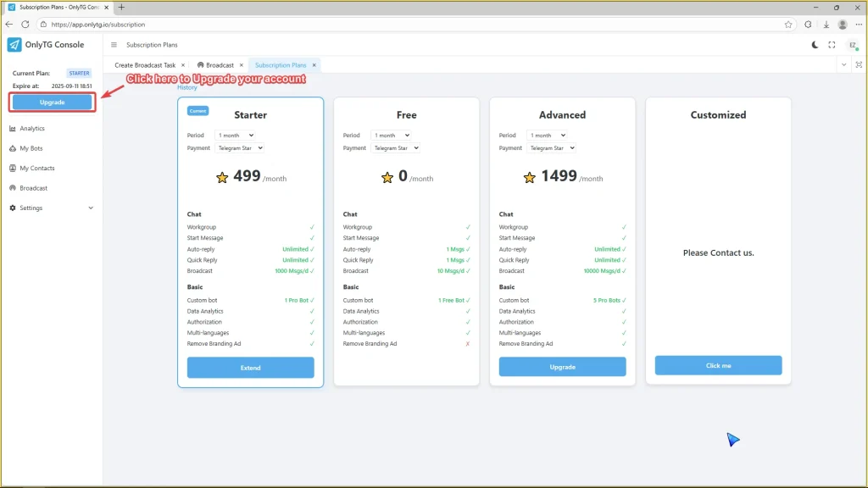Collapse the sidebar with the hamburger icon
The image size is (868, 488).
click(114, 45)
